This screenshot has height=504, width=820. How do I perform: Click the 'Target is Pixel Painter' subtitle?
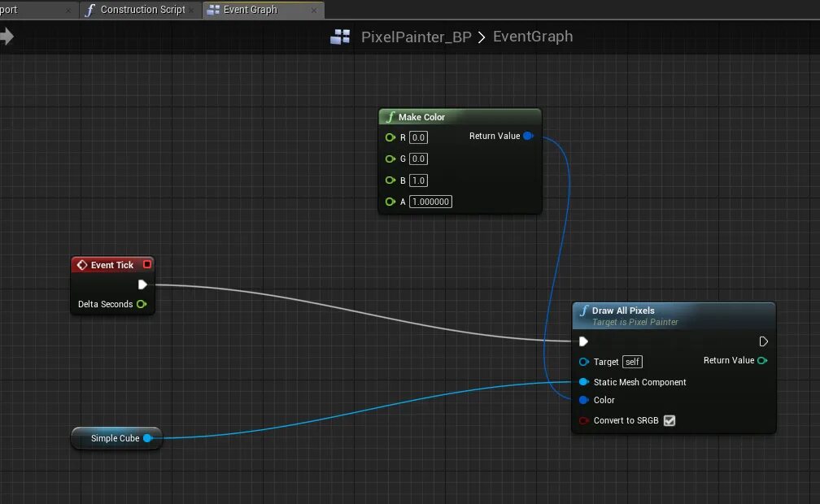(x=635, y=322)
